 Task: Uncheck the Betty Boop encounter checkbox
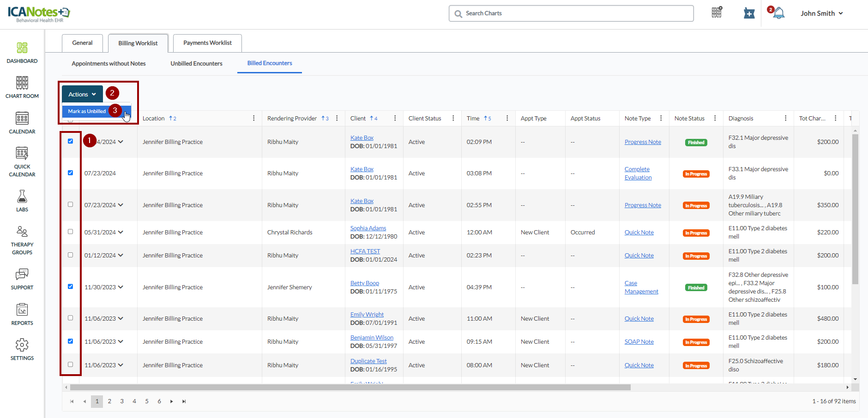[x=70, y=287]
